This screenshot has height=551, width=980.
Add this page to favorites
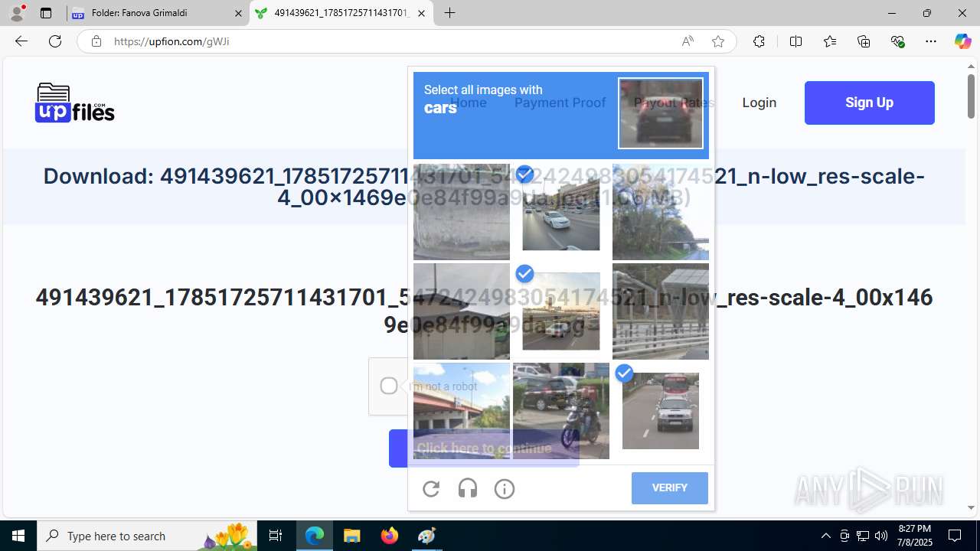click(718, 41)
